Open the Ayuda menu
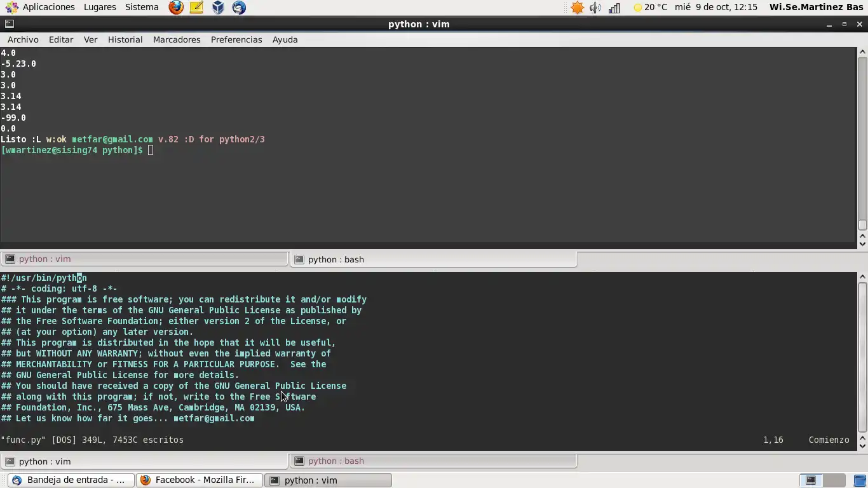The width and height of the screenshot is (868, 488). click(285, 39)
